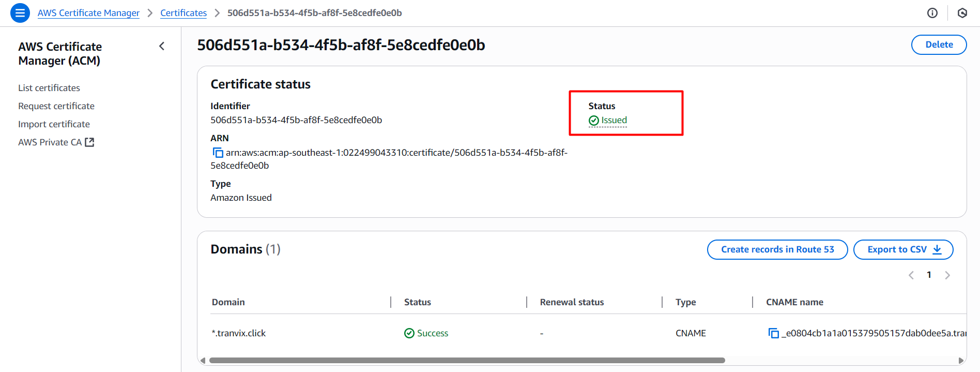Export domains with Export to CSV
The image size is (980, 372).
903,249
